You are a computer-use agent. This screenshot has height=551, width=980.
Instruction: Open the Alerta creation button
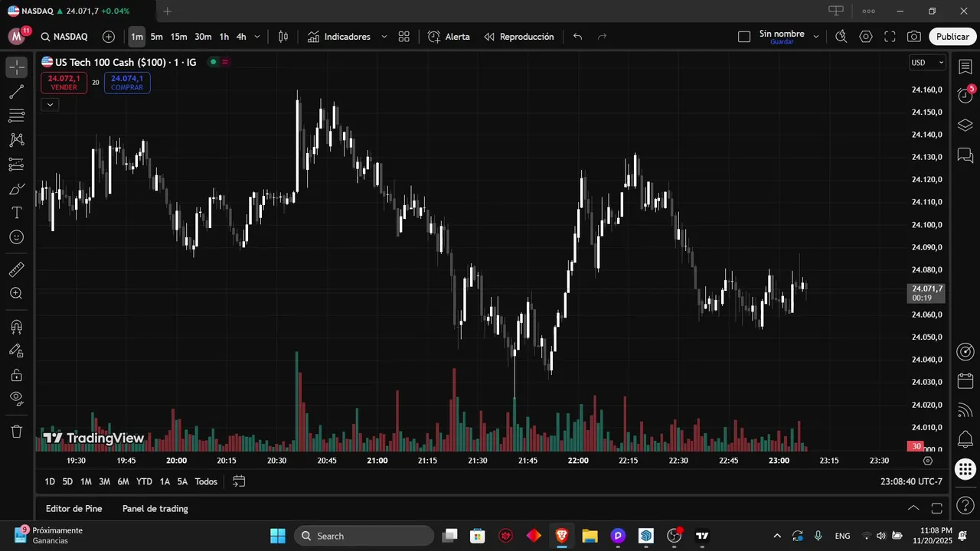click(449, 37)
